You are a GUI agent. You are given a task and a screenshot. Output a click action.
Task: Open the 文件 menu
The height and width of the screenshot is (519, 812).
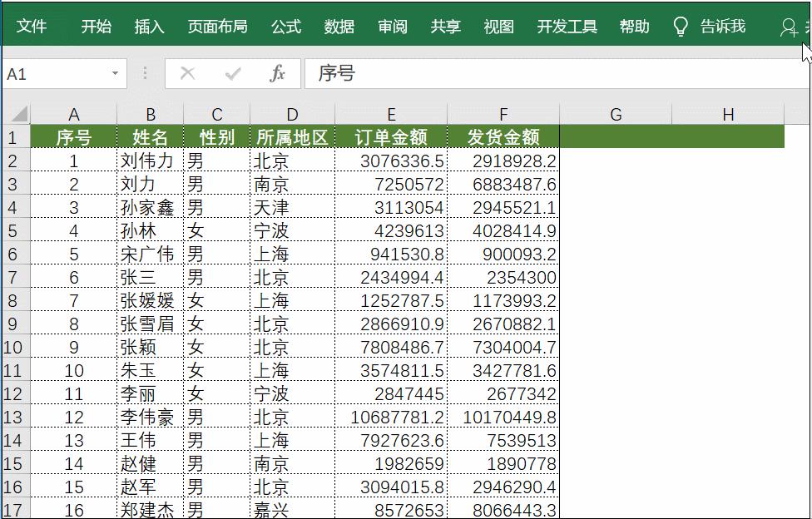pyautogui.click(x=32, y=26)
